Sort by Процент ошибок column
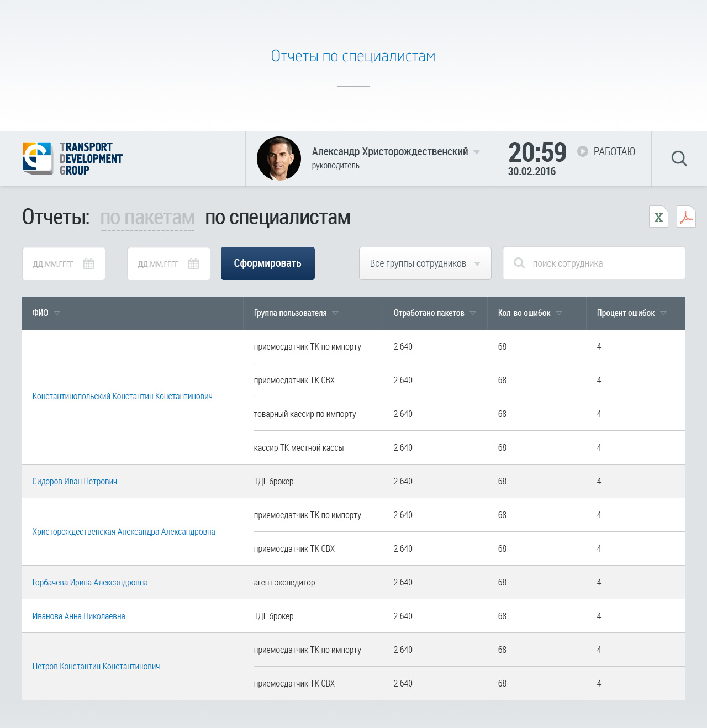 663,313
